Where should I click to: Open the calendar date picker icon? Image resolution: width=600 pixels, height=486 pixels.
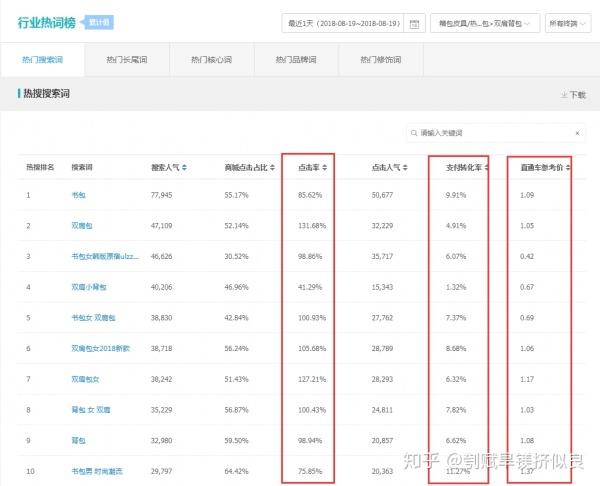414,24
